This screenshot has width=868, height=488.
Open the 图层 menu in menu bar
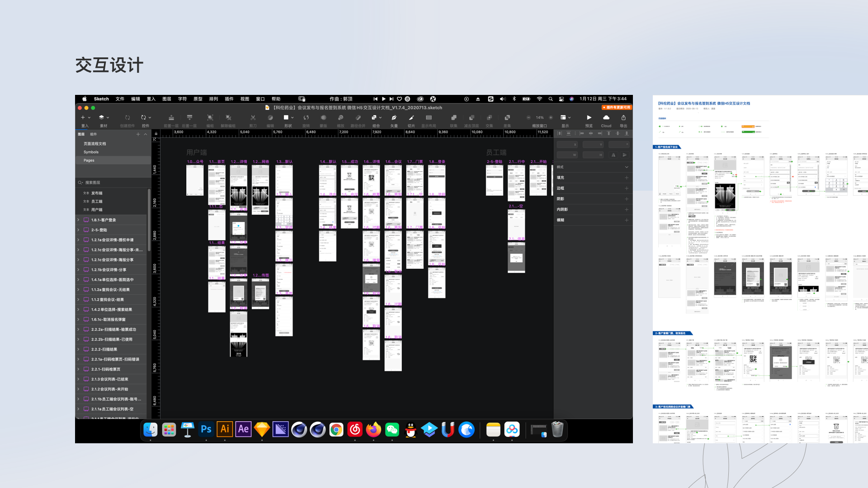[167, 99]
